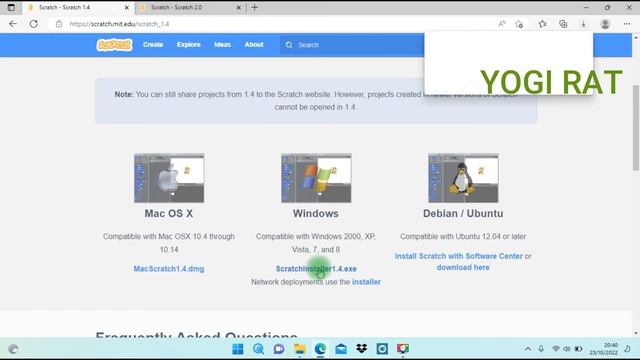Click the read aloud icon
The width and height of the screenshot is (640, 360).
[x=502, y=24]
